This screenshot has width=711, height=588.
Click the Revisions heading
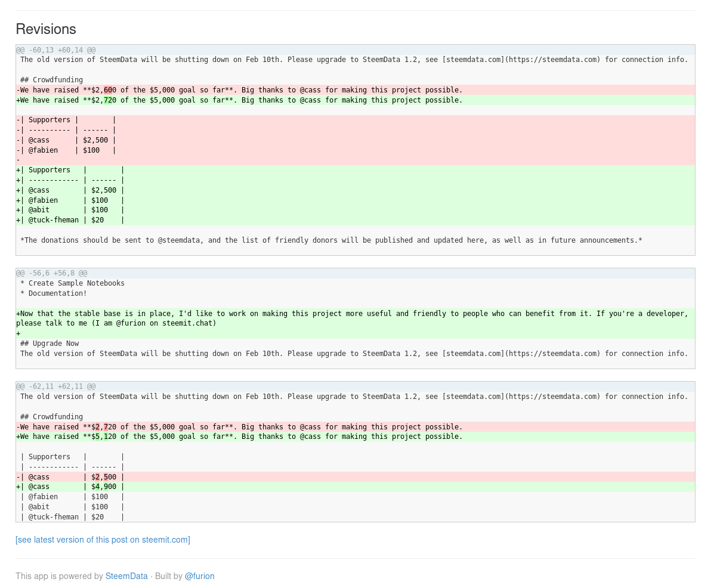click(x=46, y=29)
